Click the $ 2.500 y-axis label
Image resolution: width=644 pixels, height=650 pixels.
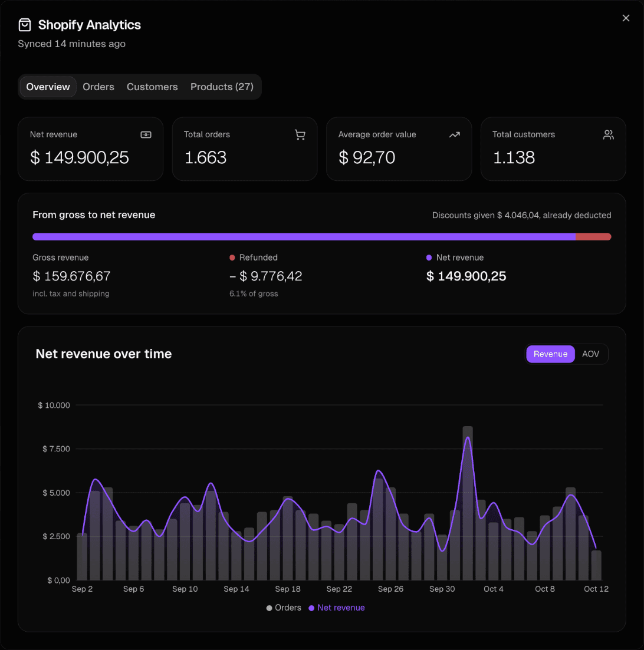56,536
